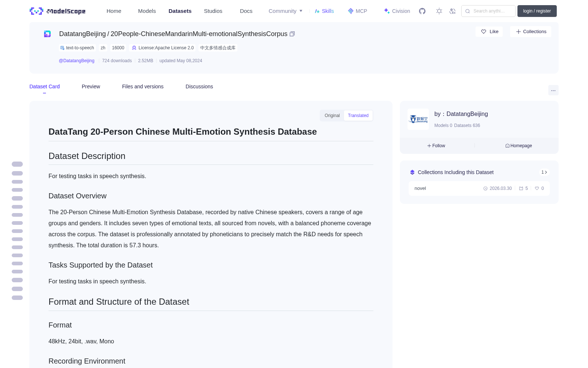The image size is (588, 368).
Task: Toggle the light/dark theme sun icon
Action: tap(439, 11)
